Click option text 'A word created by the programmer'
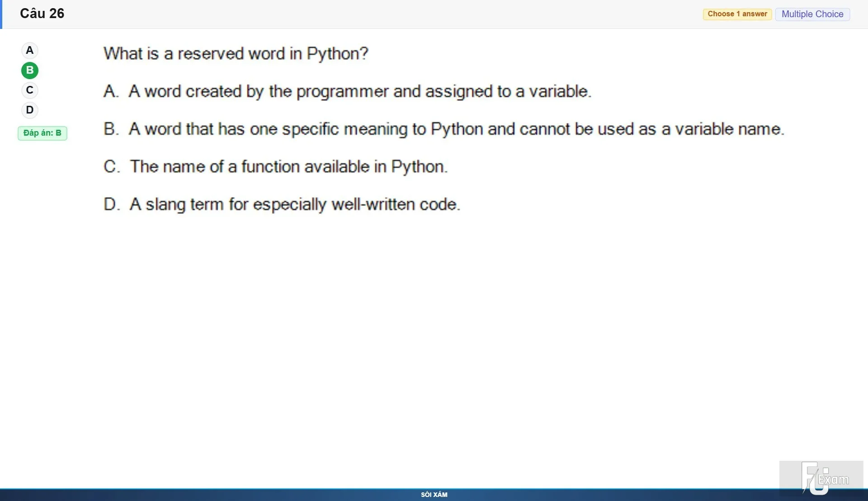The image size is (868, 501). 347,91
